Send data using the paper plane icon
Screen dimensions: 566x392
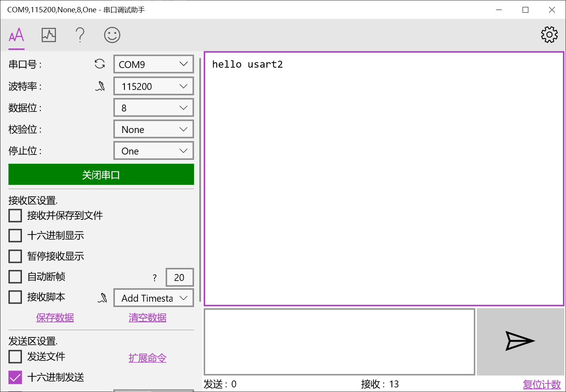pyautogui.click(x=520, y=341)
